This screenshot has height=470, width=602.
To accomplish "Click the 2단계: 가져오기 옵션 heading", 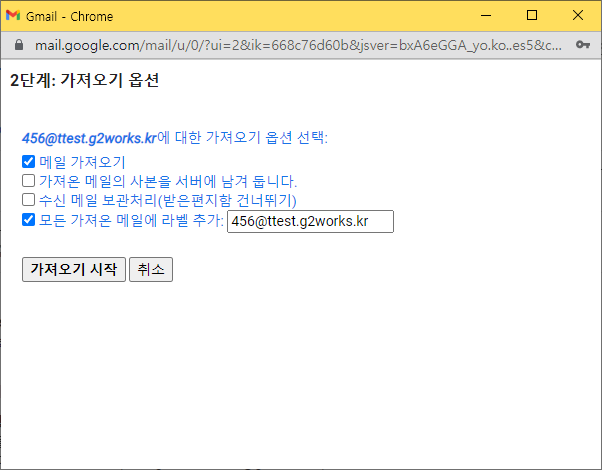I will (84, 80).
